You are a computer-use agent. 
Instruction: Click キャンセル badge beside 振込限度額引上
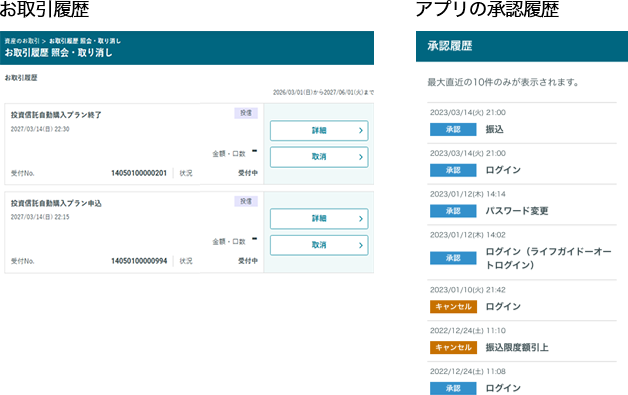453,347
